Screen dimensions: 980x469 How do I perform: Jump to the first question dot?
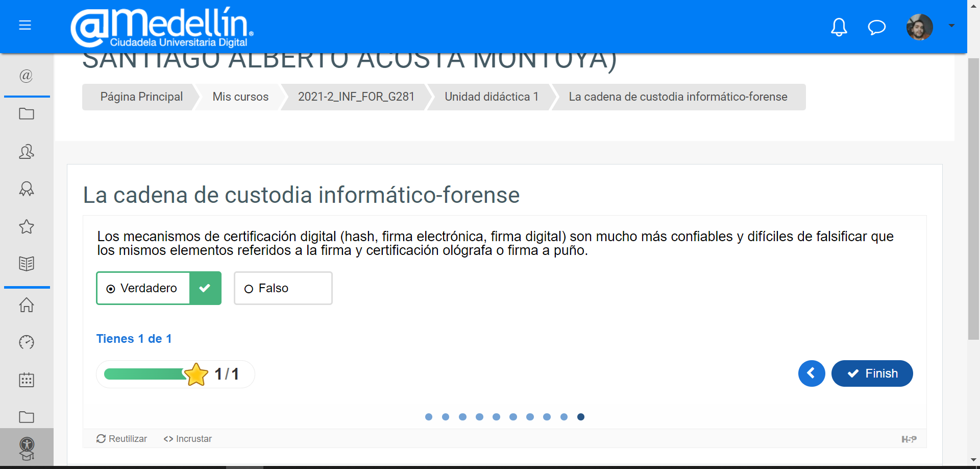pyautogui.click(x=429, y=417)
